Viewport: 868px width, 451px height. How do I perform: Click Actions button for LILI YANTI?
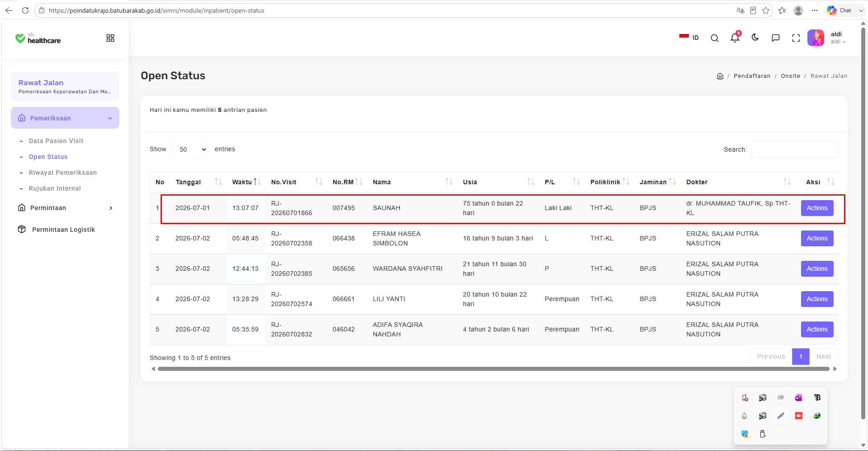point(817,299)
